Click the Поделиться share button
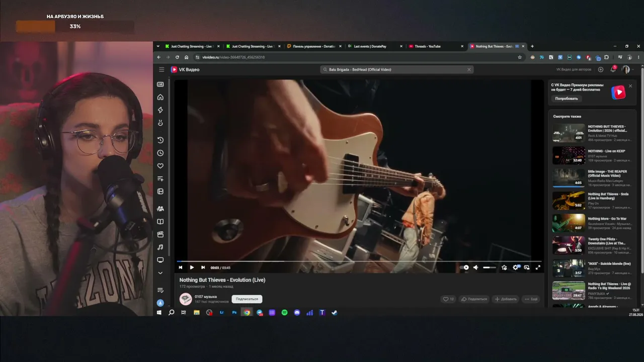Viewport: 644px width, 362px height. 474,299
